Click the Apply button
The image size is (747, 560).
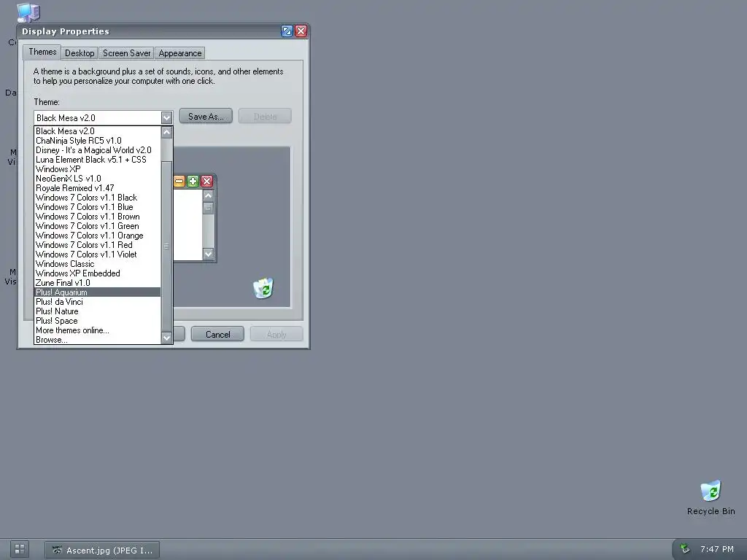pyautogui.click(x=276, y=334)
